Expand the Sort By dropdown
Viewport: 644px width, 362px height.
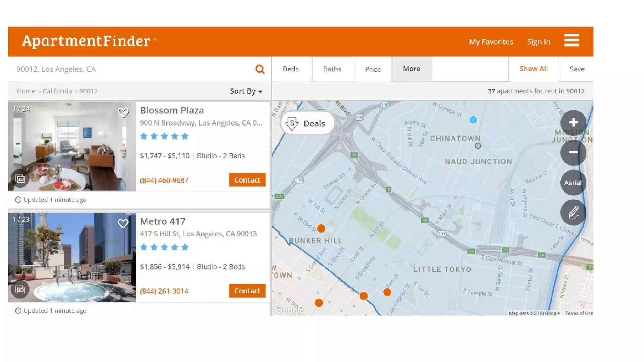(246, 91)
